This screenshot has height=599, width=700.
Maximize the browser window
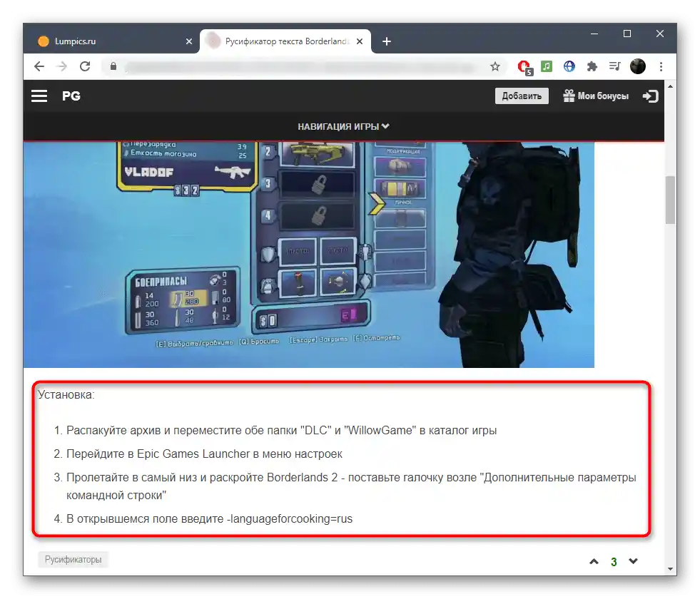tap(627, 34)
